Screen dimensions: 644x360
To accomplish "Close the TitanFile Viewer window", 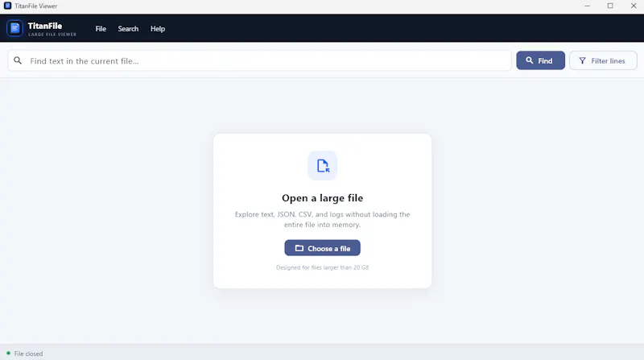I will coord(634,6).
